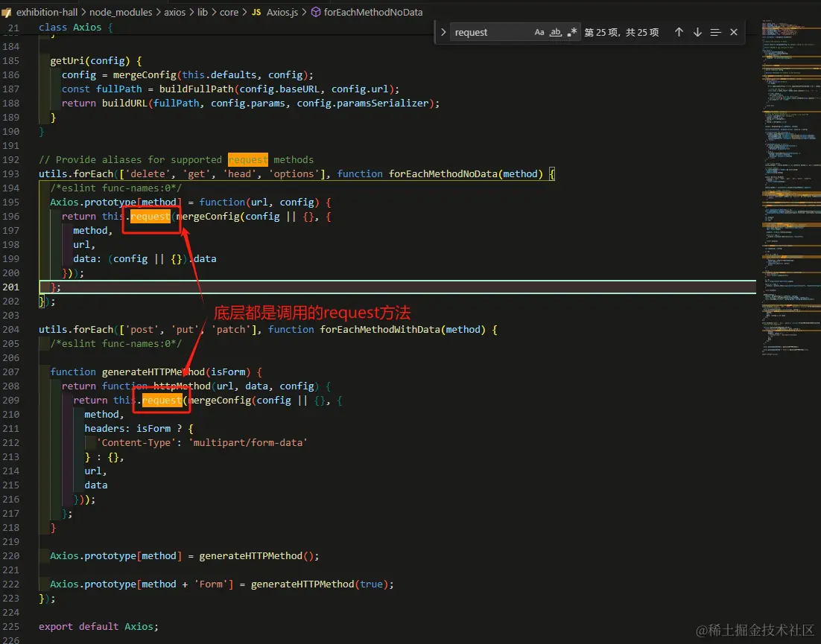This screenshot has height=644, width=821.
Task: Toggle regular expression search option
Action: (571, 33)
